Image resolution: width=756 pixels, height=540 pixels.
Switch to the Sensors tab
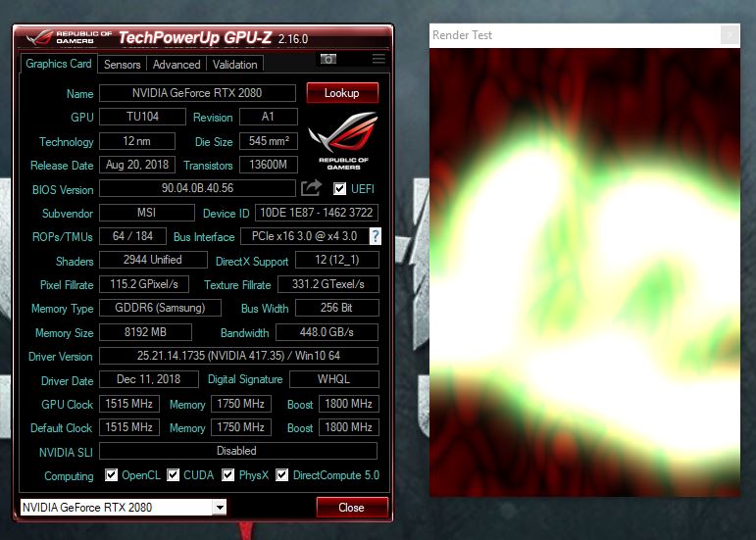pyautogui.click(x=122, y=65)
